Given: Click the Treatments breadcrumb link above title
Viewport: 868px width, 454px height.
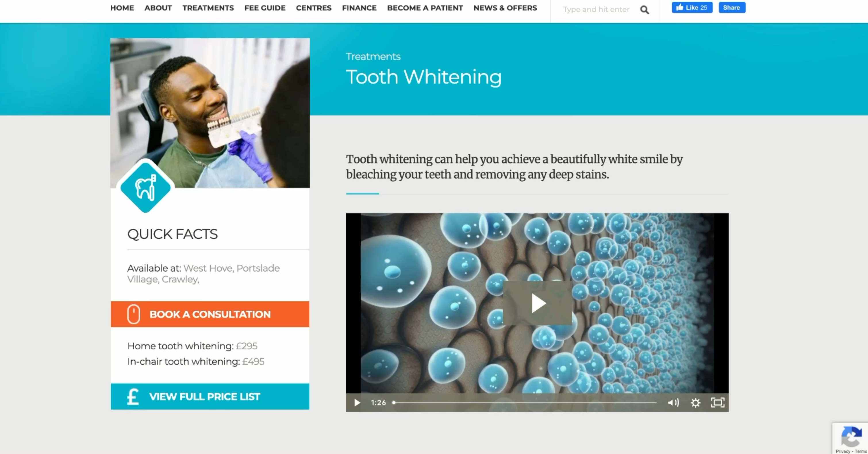Looking at the screenshot, I should 373,56.
